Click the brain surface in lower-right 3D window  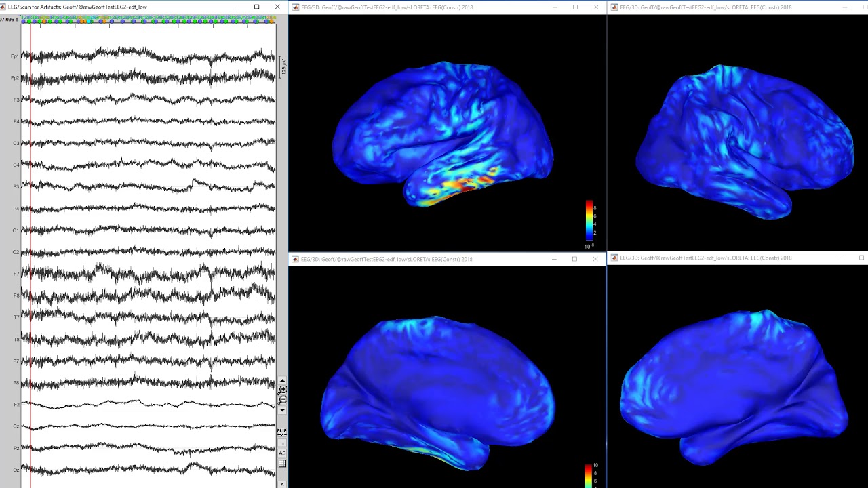point(734,388)
